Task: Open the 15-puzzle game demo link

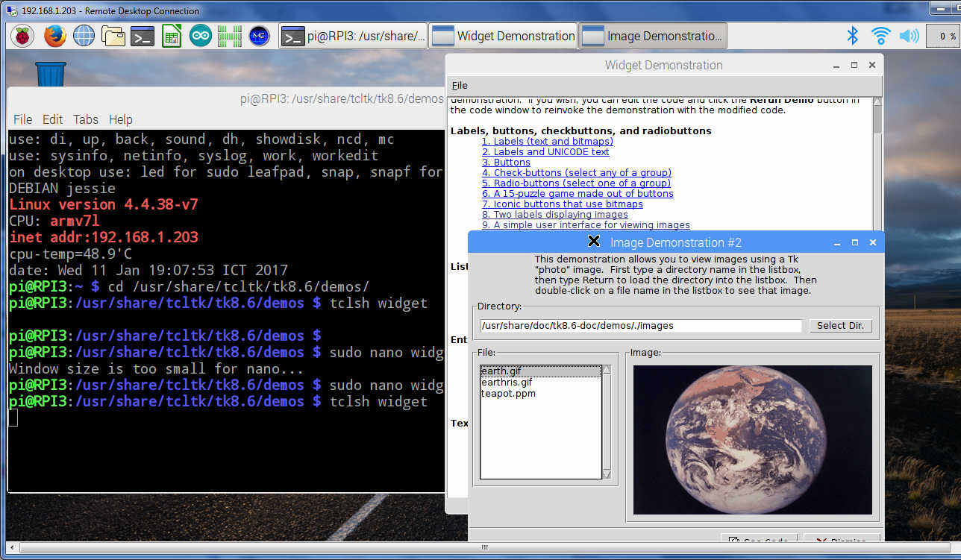Action: (577, 194)
